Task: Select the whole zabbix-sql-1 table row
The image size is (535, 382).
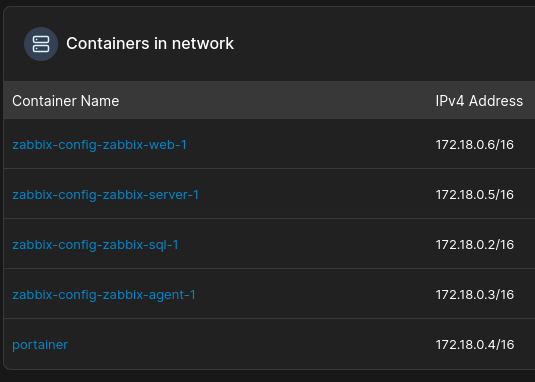Action: click(269, 244)
